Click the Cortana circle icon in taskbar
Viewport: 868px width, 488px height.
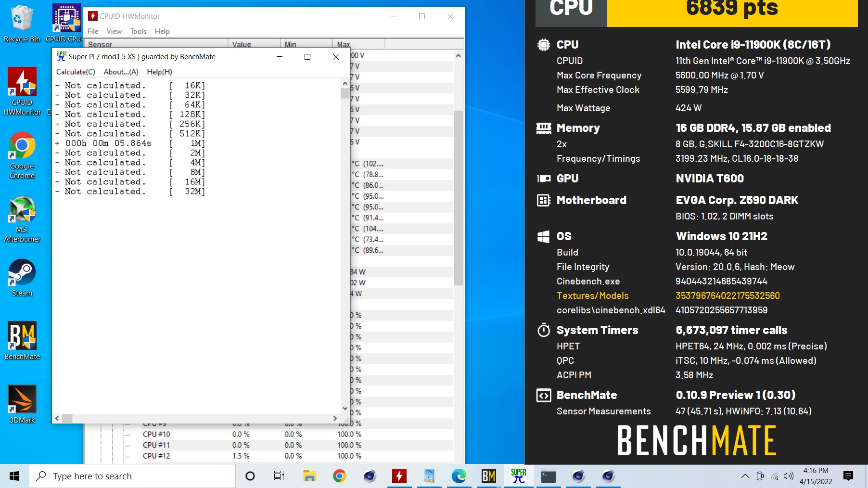(x=250, y=476)
